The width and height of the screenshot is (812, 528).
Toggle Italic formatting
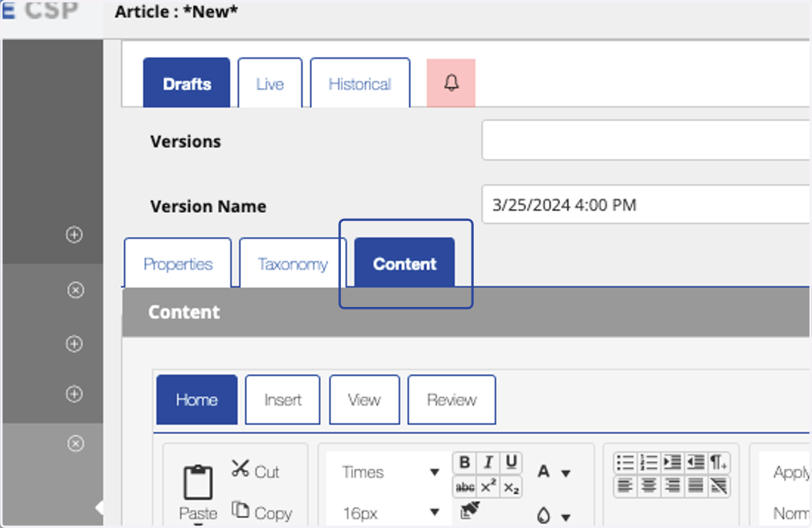[488, 462]
